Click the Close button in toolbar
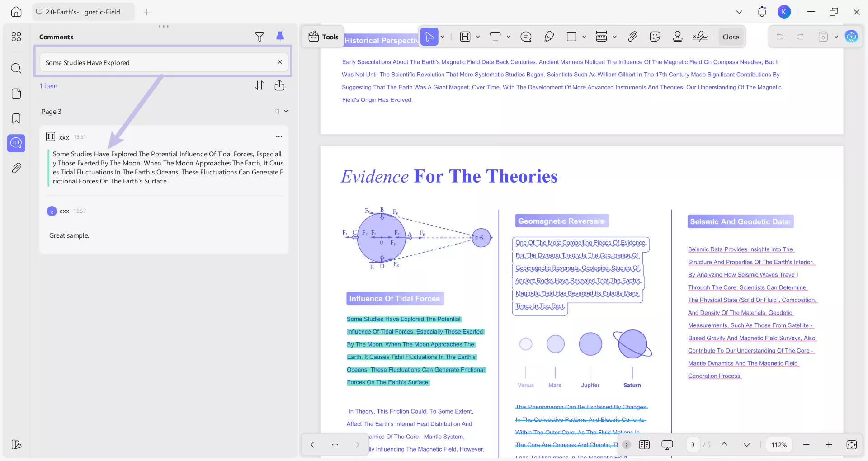 [x=731, y=37]
